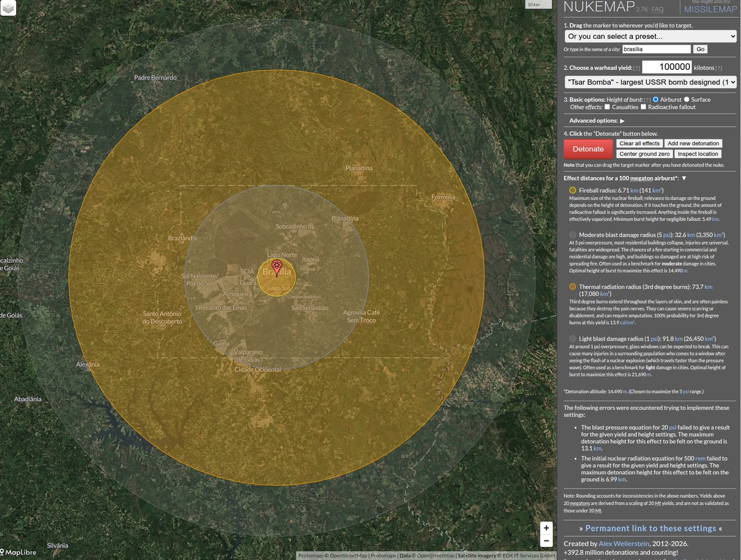Click the 'Itapoã' map label
This screenshot has width=741, height=560.
point(311,259)
